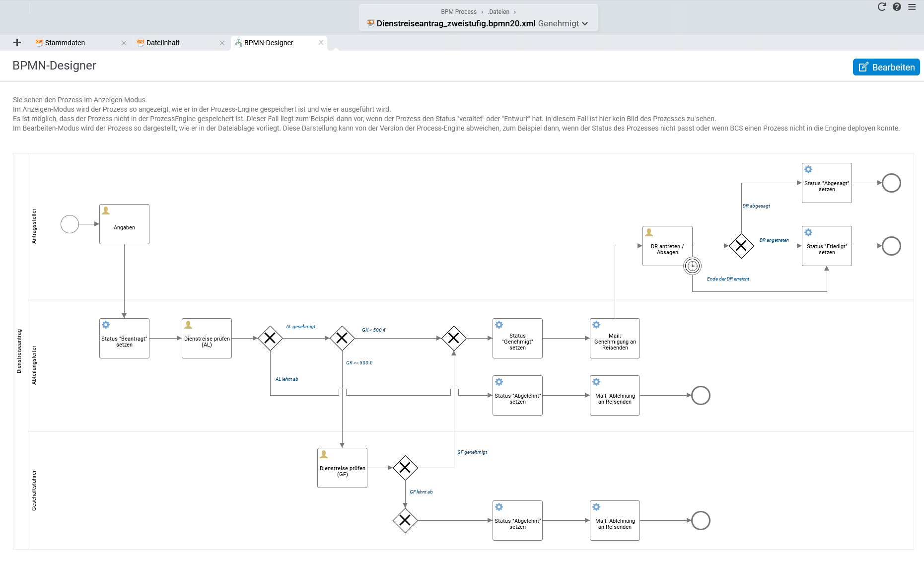Close the Stammdaten tab
The image size is (924, 563).
coord(124,43)
